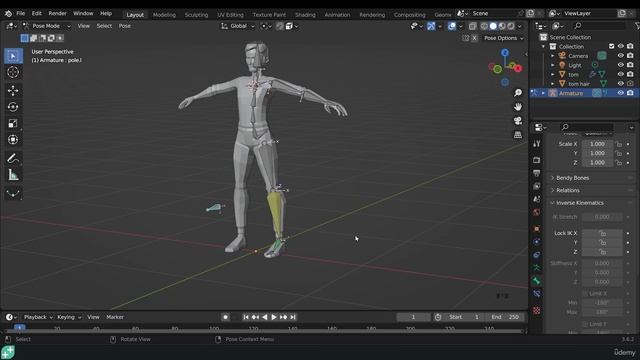Open the File menu

click(20, 13)
